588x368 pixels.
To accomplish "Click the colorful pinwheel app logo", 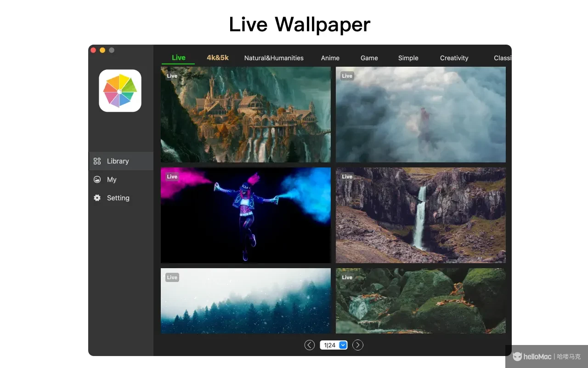I will coord(120,91).
